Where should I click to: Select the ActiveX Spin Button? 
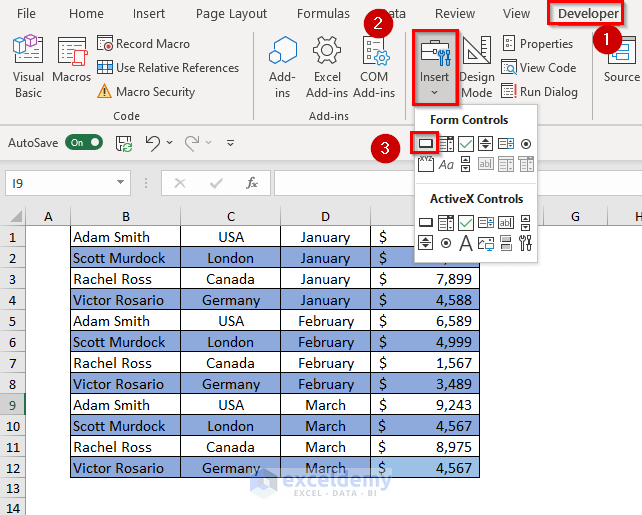(x=425, y=243)
